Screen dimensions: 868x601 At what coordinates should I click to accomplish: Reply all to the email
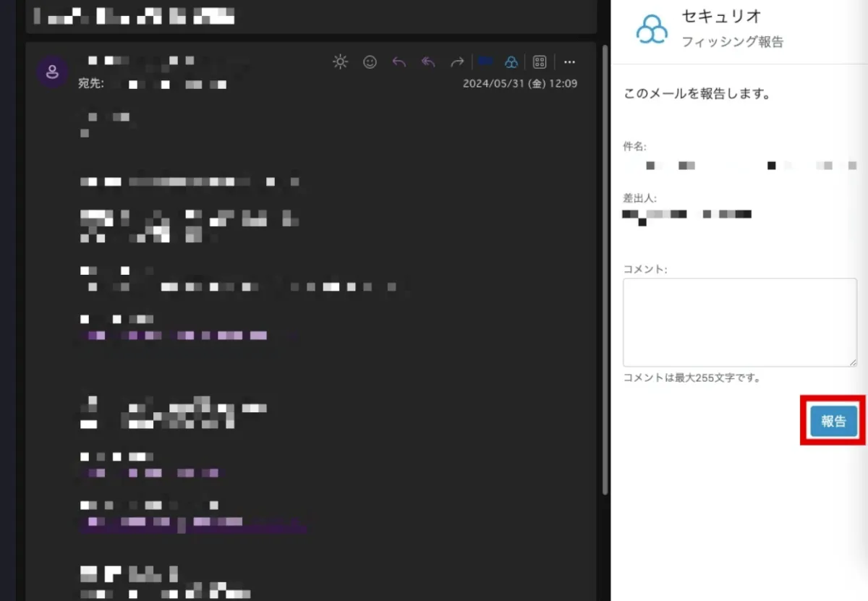tap(428, 62)
